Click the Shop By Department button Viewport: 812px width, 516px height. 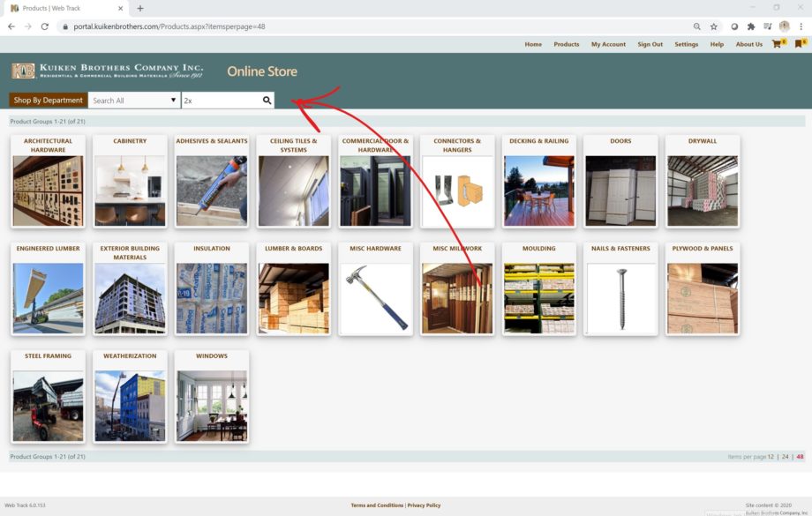pyautogui.click(x=49, y=100)
